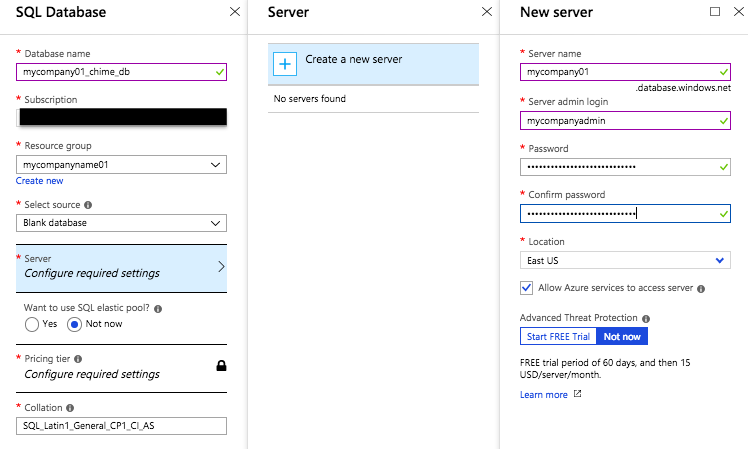Select Yes for SQL elastic pool
This screenshot has height=449, width=748.
[32, 324]
